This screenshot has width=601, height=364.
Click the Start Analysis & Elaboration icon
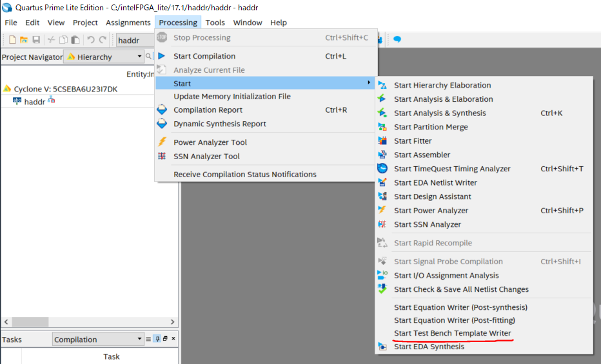382,99
